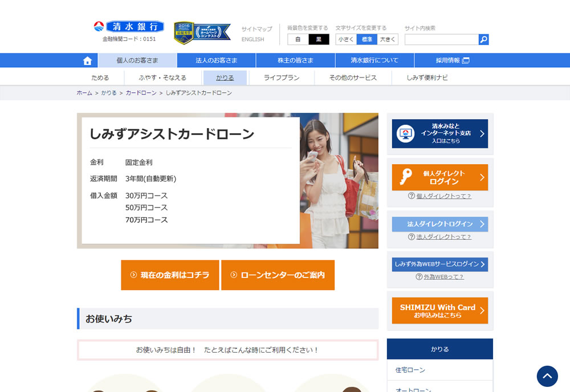This screenshot has width=570, height=392.
Task: Click the question mark icon beside 法人ダイレクトって？
Action: pos(412,237)
